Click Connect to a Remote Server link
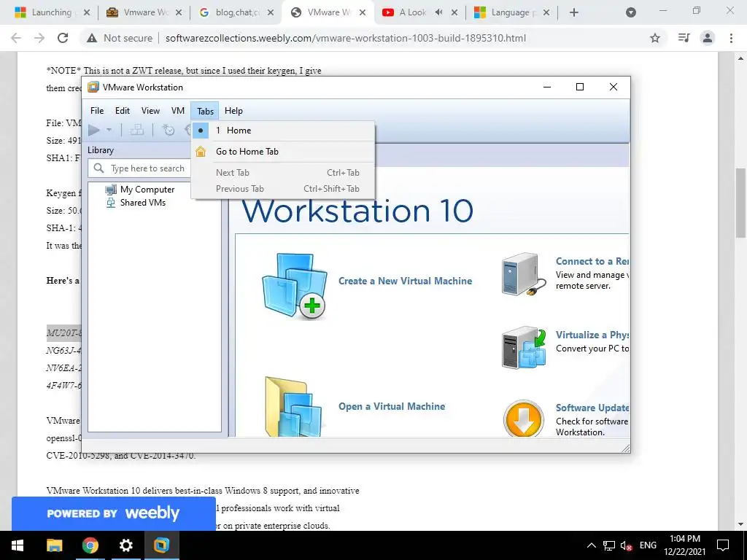Image resolution: width=747 pixels, height=560 pixels. tap(592, 261)
